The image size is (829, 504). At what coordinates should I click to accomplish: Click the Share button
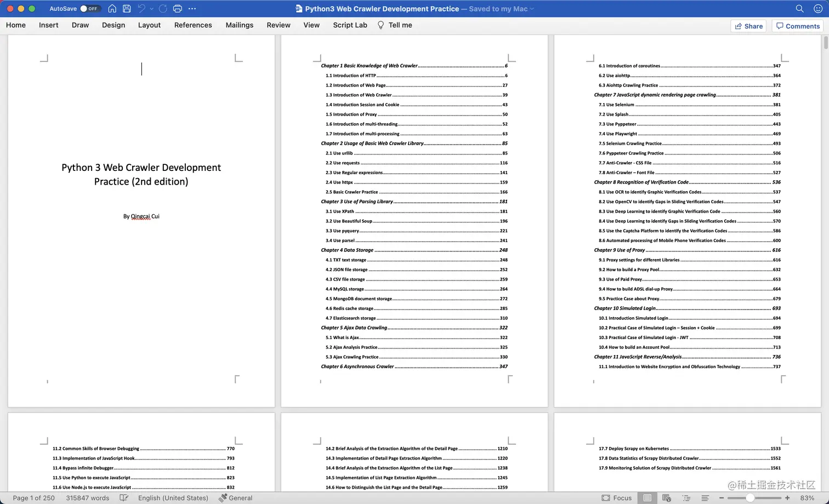[x=748, y=26]
